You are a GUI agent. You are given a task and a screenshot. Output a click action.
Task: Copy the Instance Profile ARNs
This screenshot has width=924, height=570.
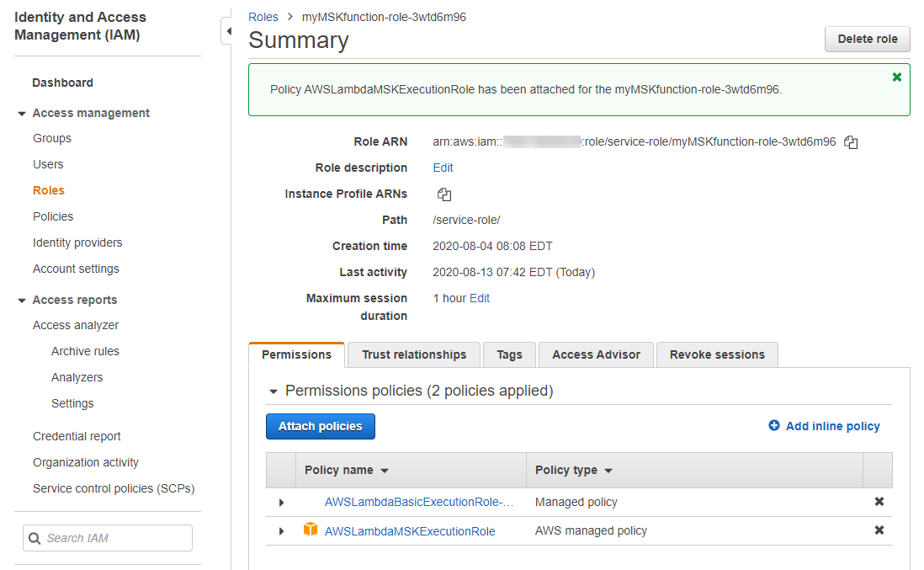click(444, 194)
